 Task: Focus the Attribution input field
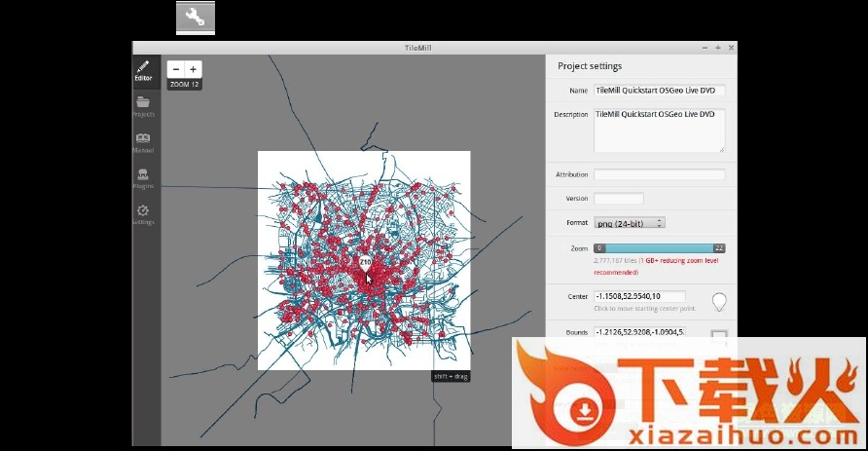point(660,174)
